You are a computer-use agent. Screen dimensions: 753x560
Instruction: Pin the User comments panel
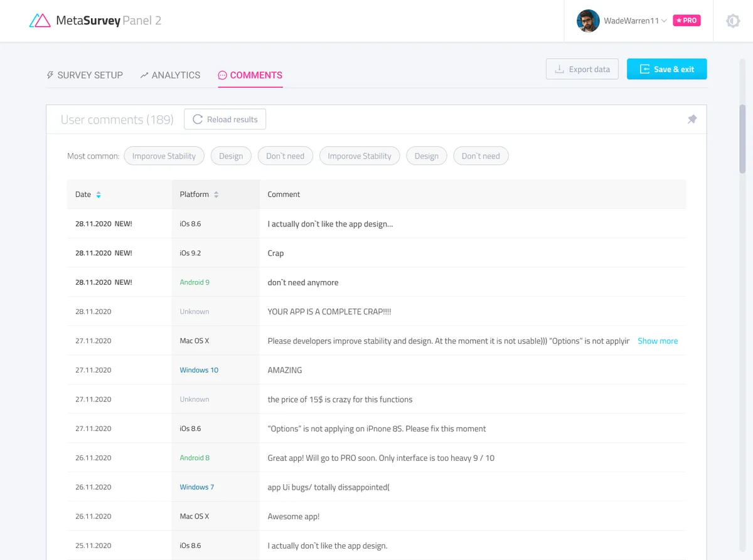coord(692,119)
